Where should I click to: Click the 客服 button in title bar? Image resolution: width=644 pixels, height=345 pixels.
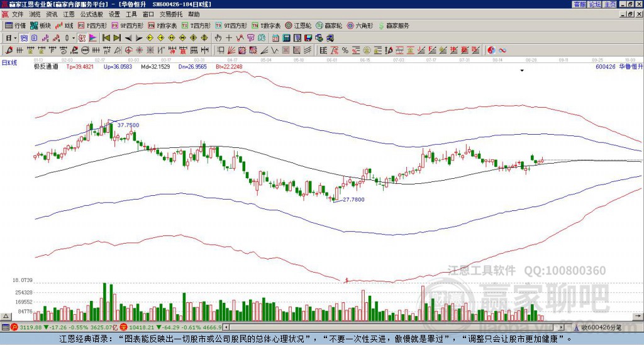pos(579,4)
